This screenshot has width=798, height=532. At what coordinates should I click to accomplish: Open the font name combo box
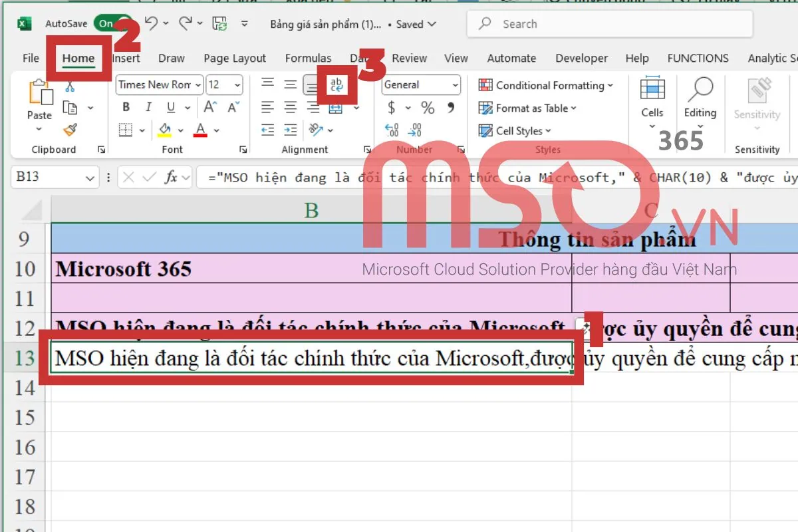[160, 85]
